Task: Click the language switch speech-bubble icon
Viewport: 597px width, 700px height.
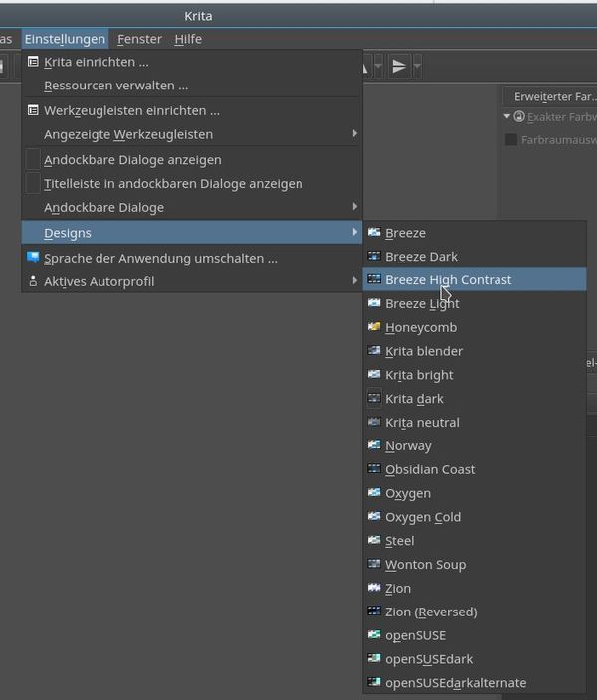Action: [x=33, y=258]
